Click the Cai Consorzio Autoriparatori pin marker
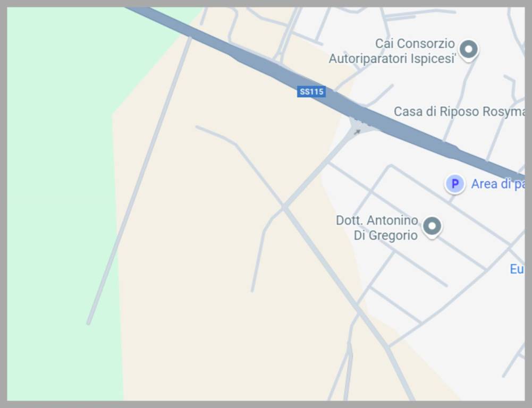The width and height of the screenshot is (532, 408). point(469,50)
